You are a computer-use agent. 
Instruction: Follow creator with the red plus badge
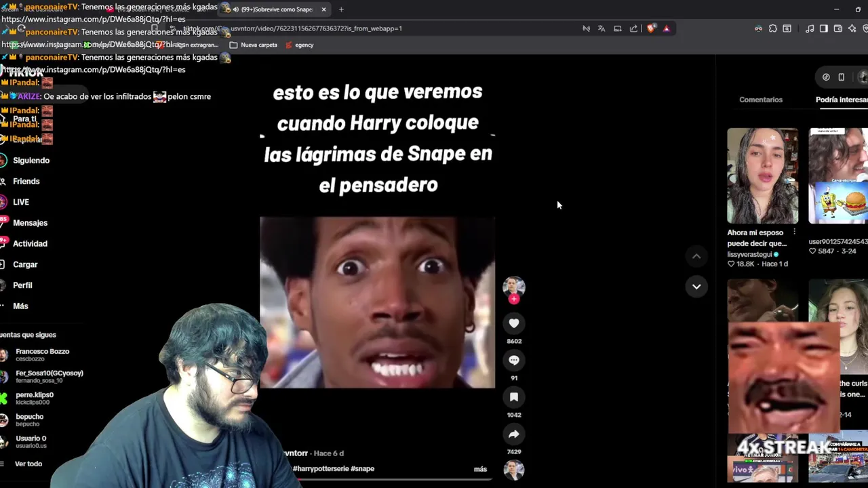514,299
